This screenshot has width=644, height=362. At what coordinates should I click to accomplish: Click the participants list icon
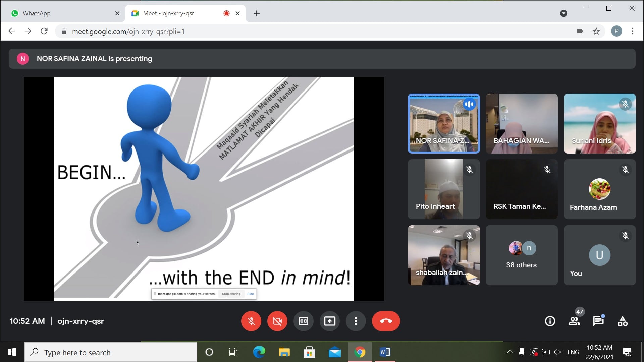coord(574,321)
